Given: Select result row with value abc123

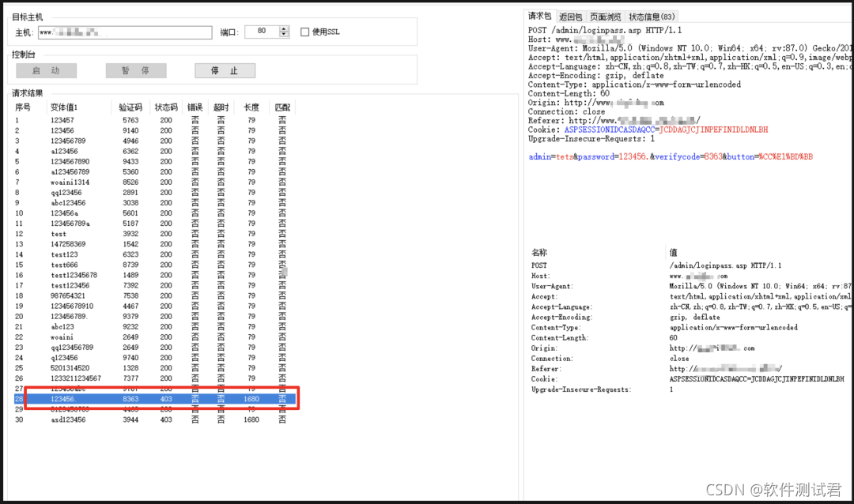Looking at the screenshot, I should tap(155, 326).
